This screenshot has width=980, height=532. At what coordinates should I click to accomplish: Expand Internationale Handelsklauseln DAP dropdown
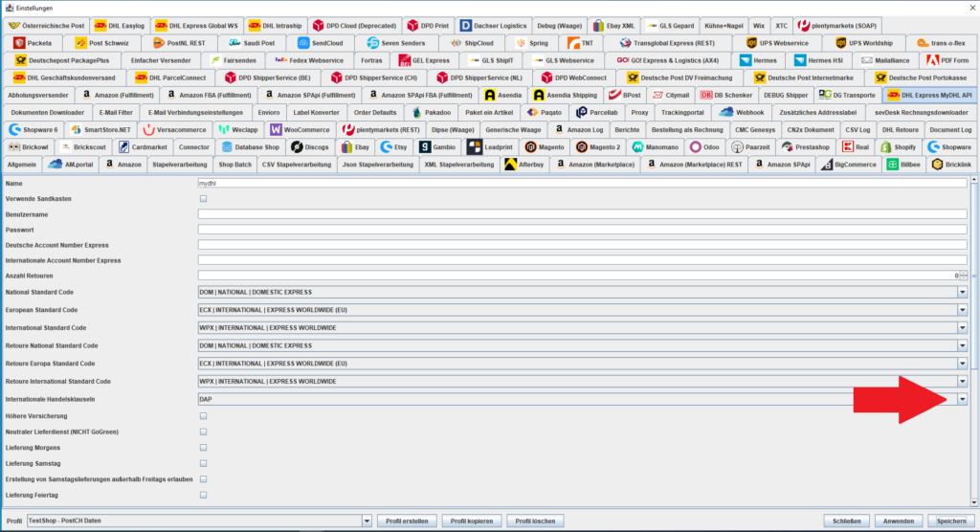pos(962,399)
